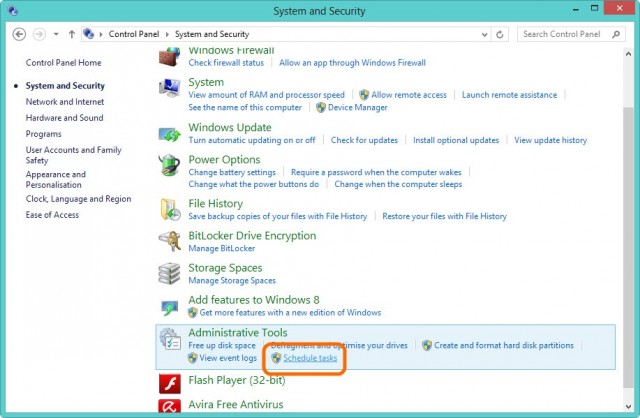Click the Power Options battery icon
The height and width of the screenshot is (418, 640).
tap(169, 165)
